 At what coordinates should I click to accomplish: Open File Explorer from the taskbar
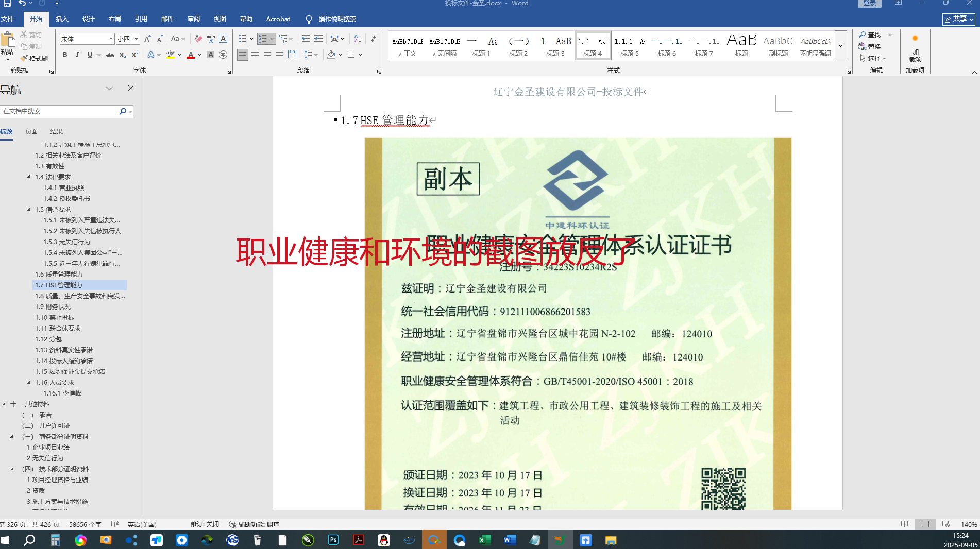[x=611, y=540]
